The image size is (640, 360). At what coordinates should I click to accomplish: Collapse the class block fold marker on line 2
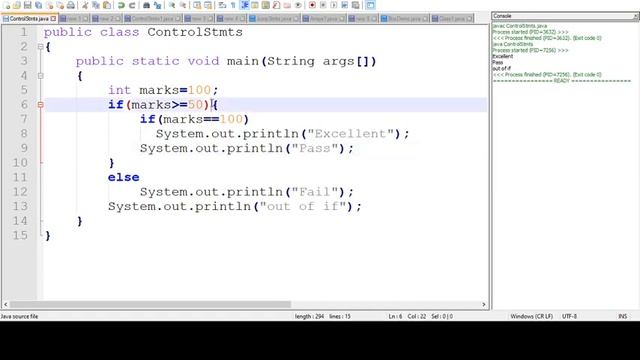[40, 47]
